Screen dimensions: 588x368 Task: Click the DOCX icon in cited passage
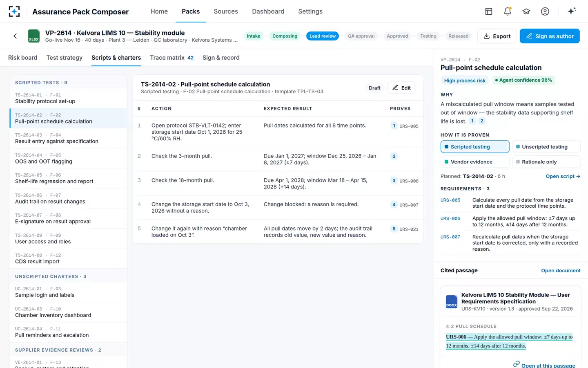coord(452,302)
